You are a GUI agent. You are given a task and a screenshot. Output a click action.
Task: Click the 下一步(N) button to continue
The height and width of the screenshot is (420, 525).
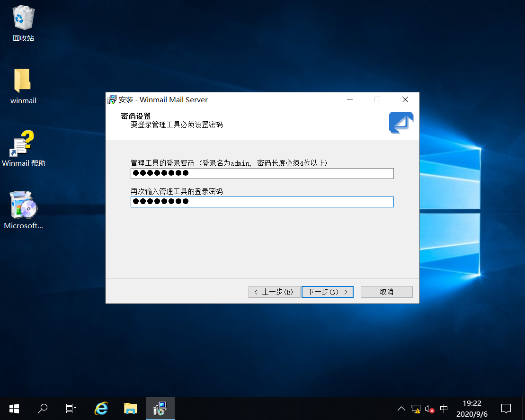click(327, 292)
